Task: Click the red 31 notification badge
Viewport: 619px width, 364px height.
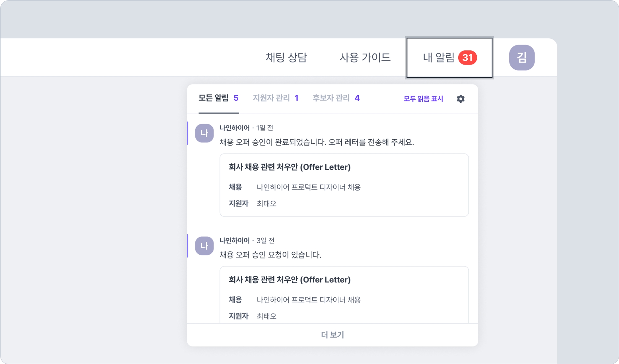Action: [467, 58]
